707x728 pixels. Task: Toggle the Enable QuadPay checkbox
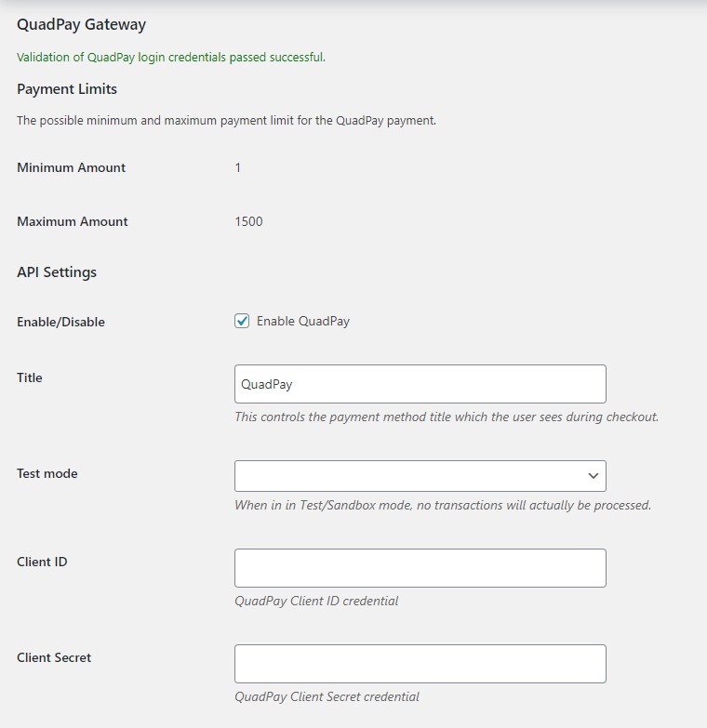click(x=242, y=321)
